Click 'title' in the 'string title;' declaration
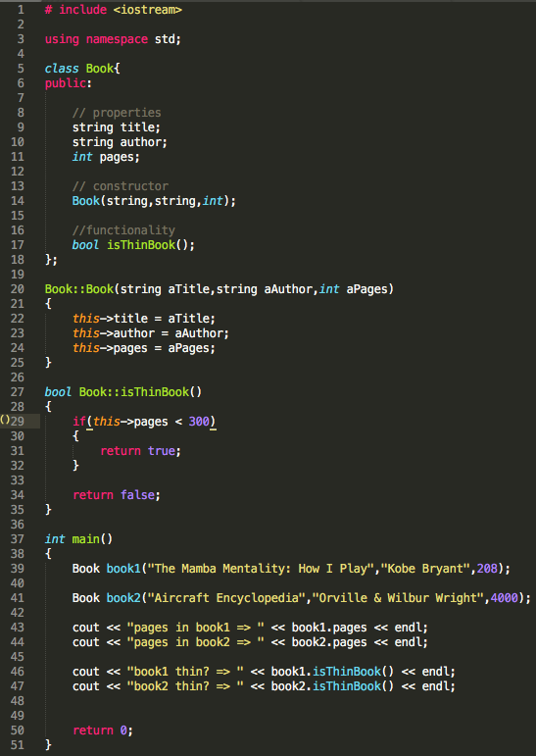Viewport: 536px width, 756px height. coord(137,127)
